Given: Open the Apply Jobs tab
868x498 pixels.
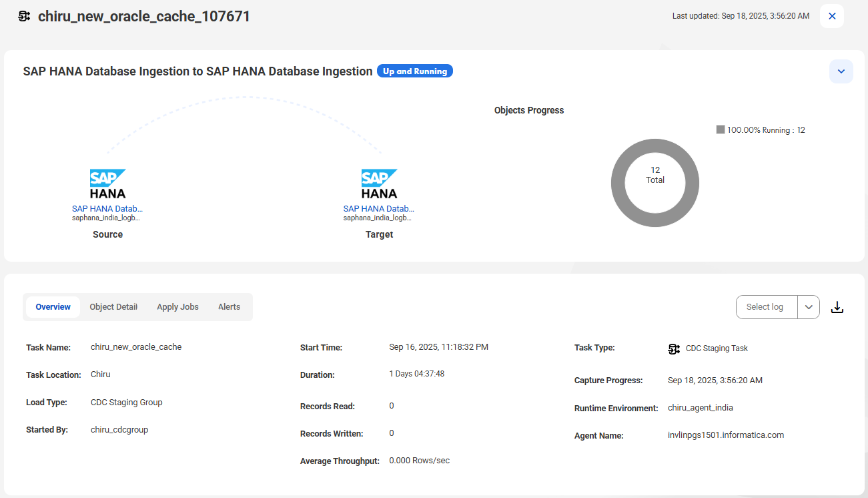Looking at the screenshot, I should (x=177, y=307).
